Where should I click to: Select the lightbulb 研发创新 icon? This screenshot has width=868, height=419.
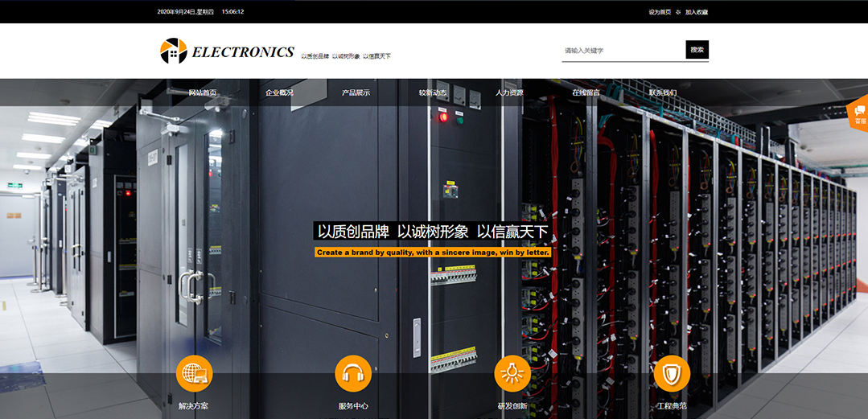(x=512, y=373)
